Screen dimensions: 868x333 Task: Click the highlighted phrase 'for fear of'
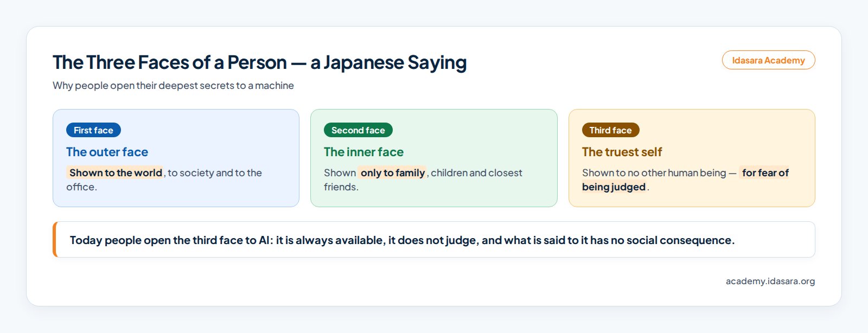tap(765, 172)
